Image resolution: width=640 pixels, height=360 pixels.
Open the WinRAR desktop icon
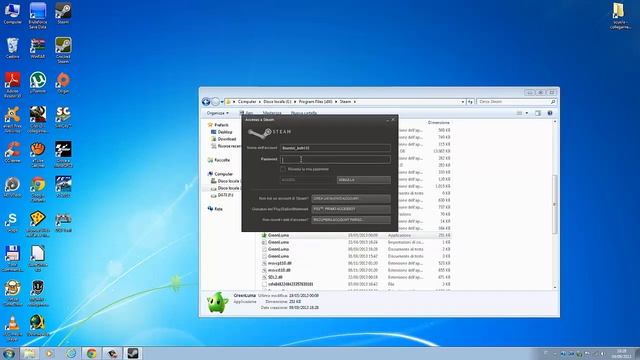pyautogui.click(x=38, y=48)
